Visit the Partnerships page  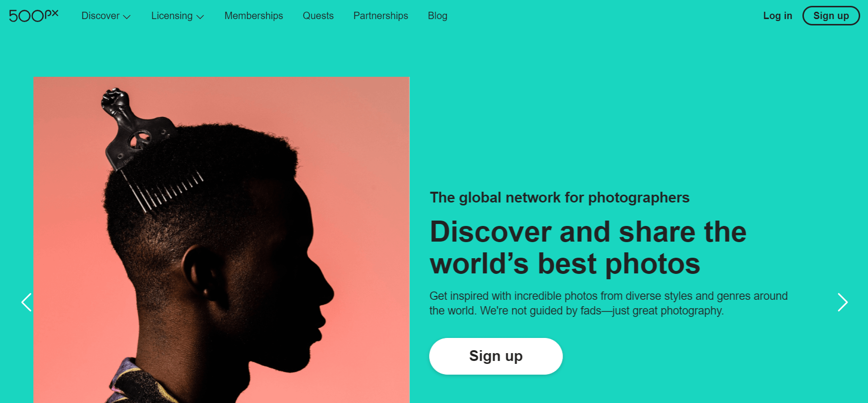tap(380, 16)
